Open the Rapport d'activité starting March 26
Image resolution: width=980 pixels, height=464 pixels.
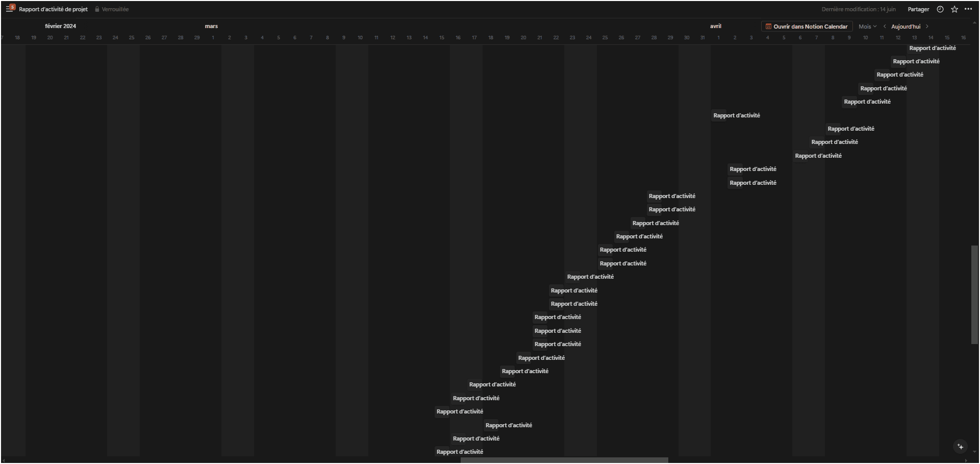tap(639, 236)
